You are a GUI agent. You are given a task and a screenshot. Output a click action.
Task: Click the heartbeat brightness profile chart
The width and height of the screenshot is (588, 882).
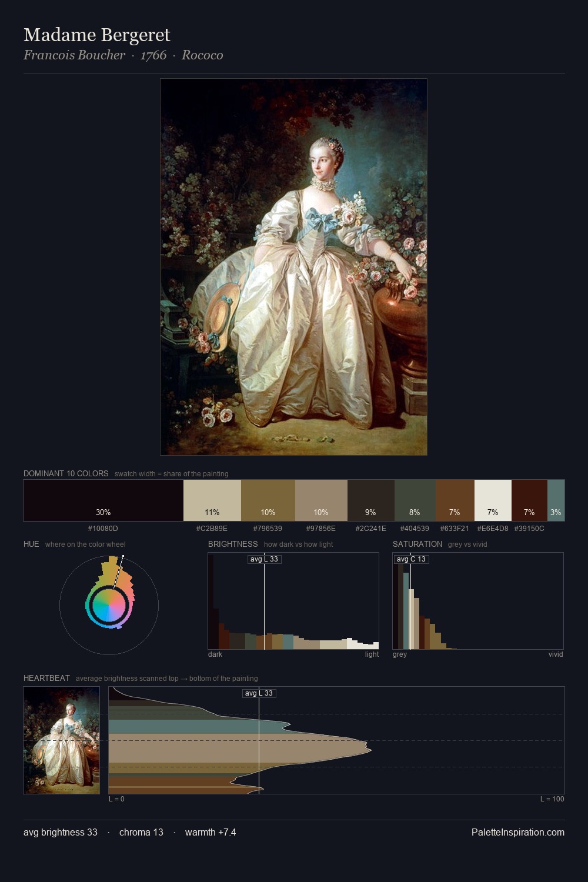click(336, 740)
